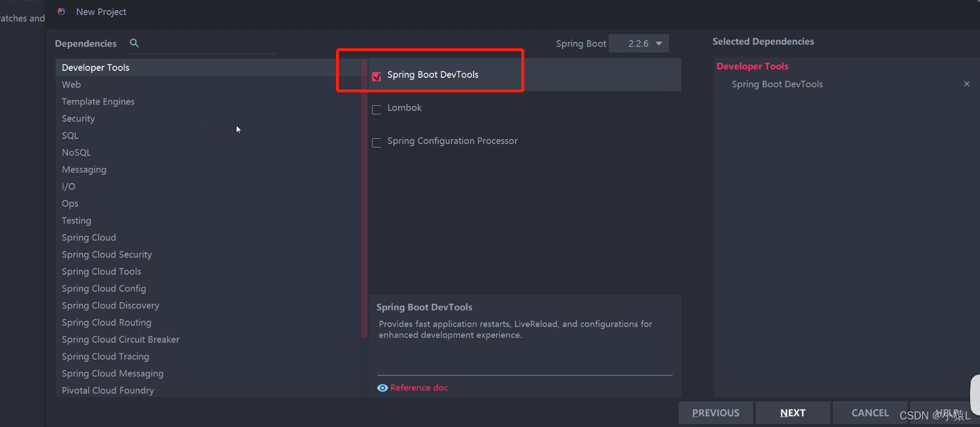Select the Spring Cloud Messaging category
980x427 pixels.
[209, 374]
